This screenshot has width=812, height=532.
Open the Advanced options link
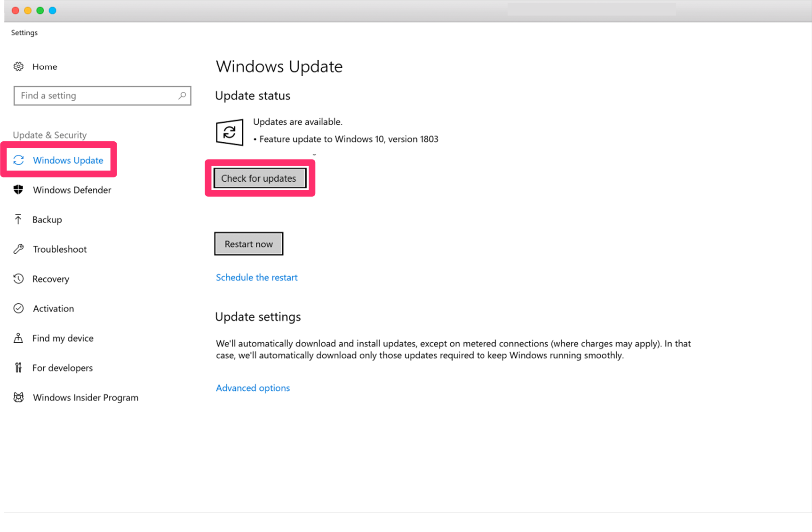tap(253, 388)
